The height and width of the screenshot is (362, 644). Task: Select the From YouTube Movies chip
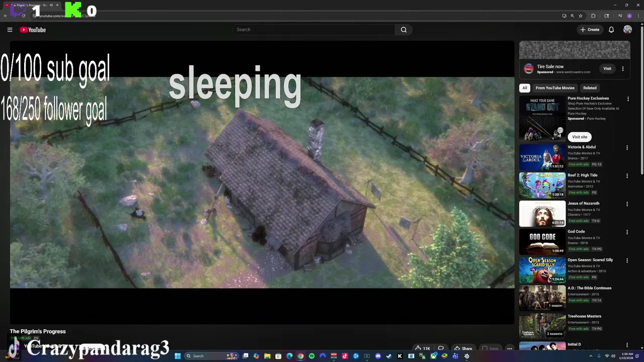555,88
